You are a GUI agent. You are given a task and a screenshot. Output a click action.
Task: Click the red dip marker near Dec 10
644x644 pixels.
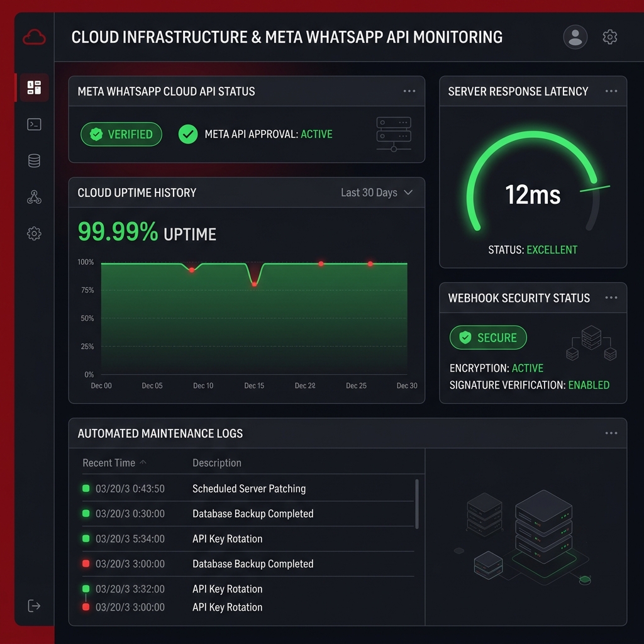coord(192,270)
